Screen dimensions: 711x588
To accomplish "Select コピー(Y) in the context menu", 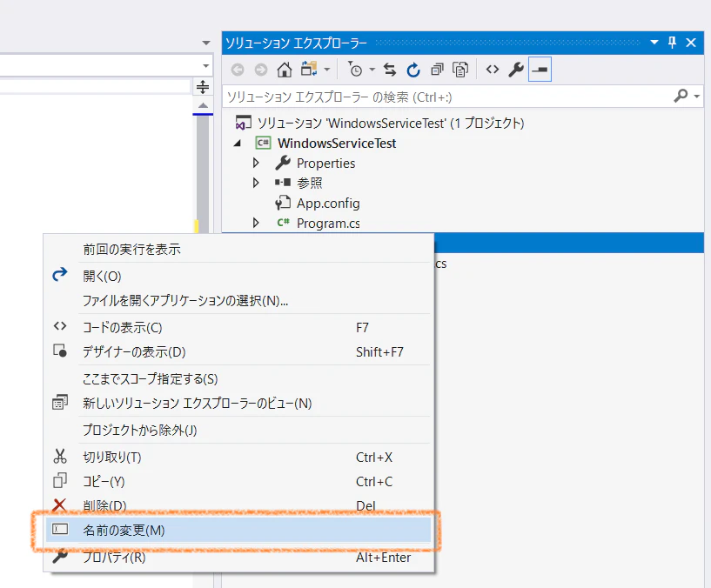I will (238, 482).
